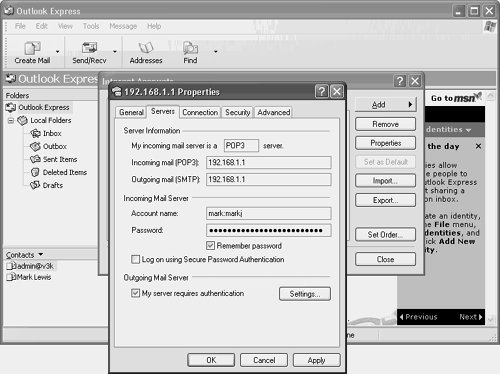Click the Create Mail toolbar icon
500x374 pixels.
pyautogui.click(x=32, y=48)
